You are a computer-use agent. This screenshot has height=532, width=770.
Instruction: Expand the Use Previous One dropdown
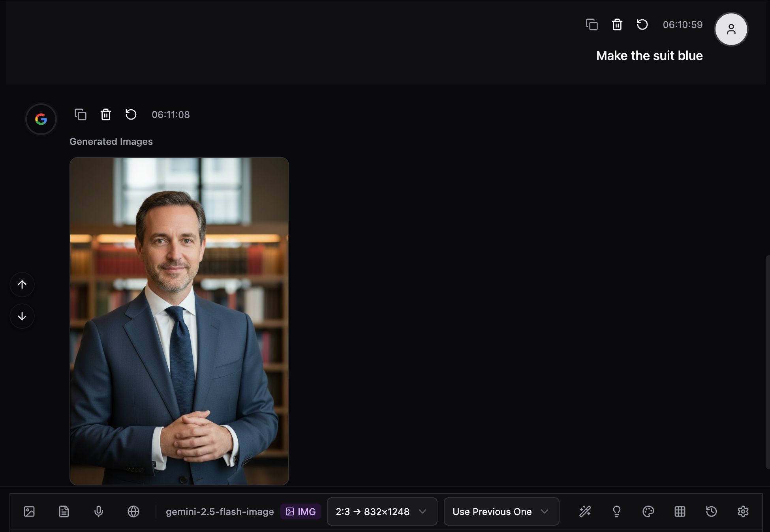501,511
